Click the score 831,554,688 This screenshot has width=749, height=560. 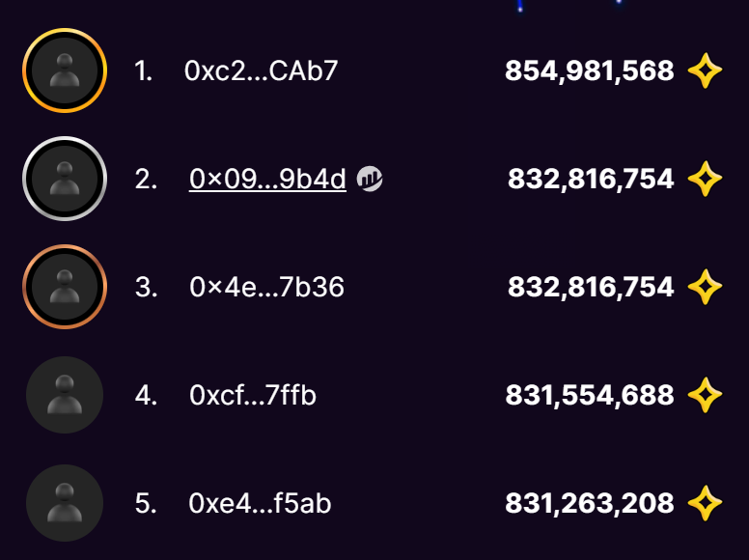coord(589,395)
